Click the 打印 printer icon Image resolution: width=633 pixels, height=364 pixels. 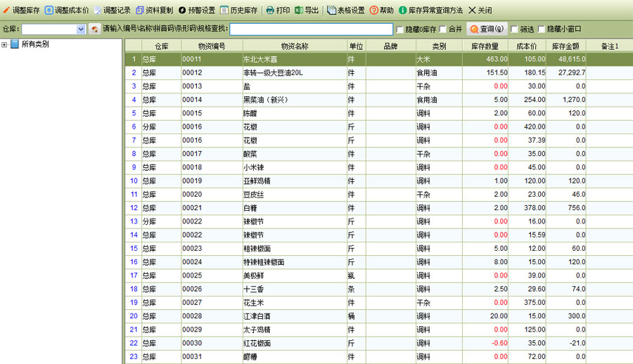click(270, 11)
